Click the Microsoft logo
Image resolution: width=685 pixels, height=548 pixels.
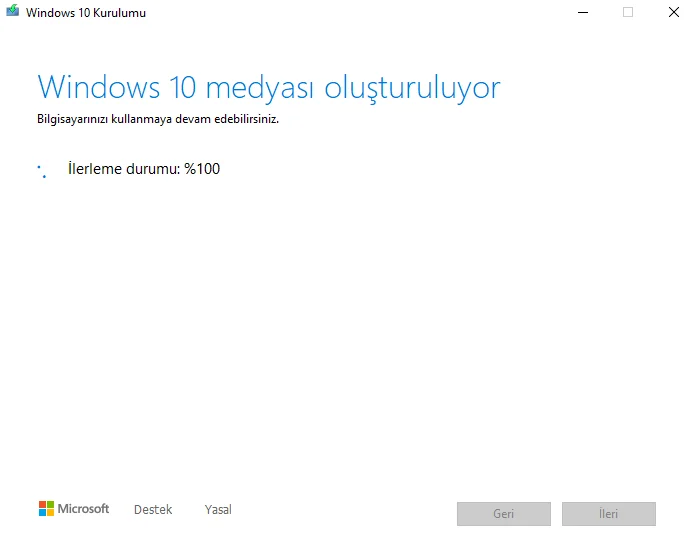(74, 508)
